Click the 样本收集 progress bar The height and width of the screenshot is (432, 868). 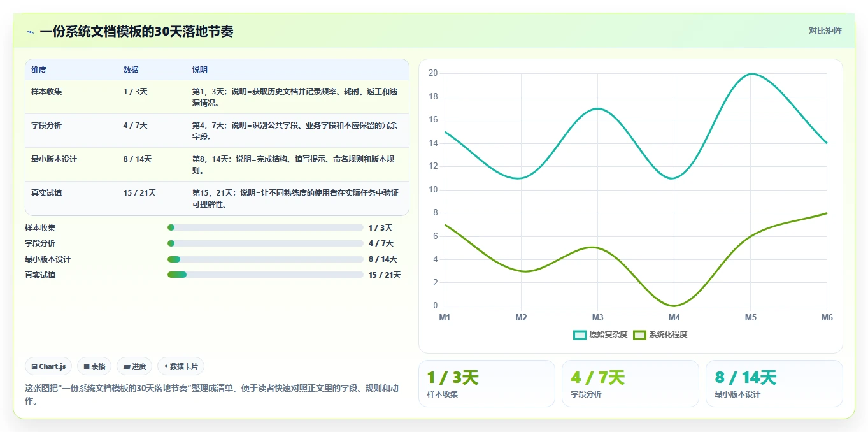tap(266, 227)
